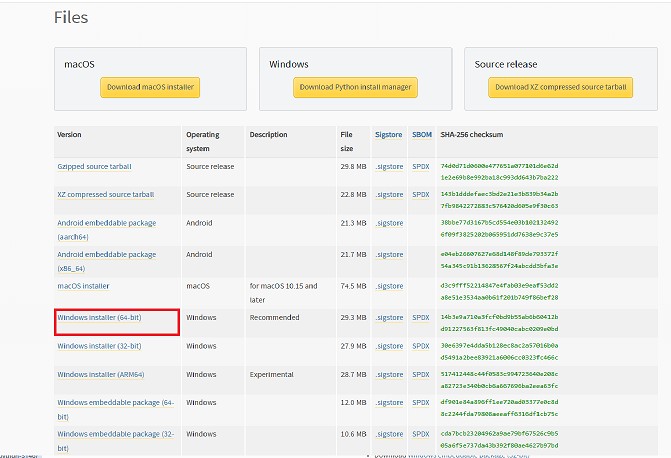Screen dimensions: 671x458
Task: Click the File size column header
Action: point(347,141)
